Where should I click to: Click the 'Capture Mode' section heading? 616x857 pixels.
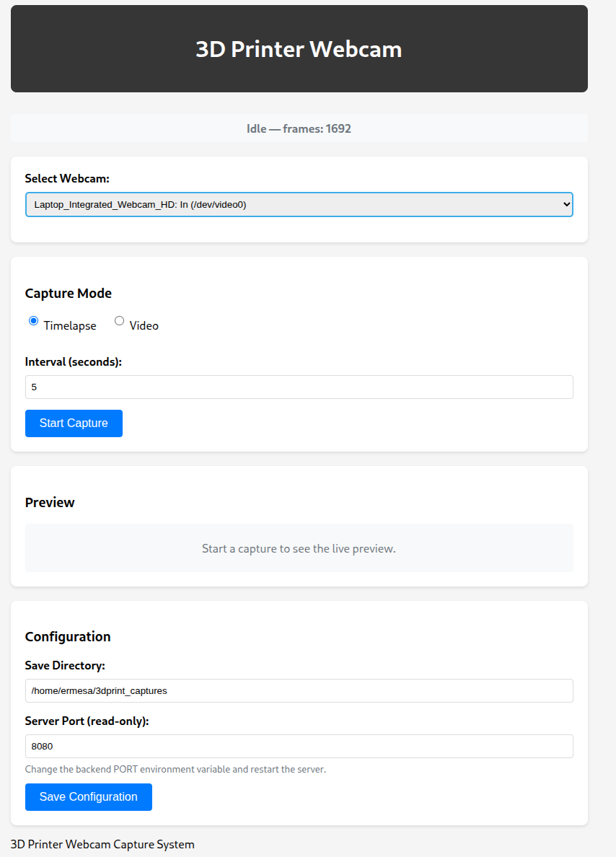69,294
